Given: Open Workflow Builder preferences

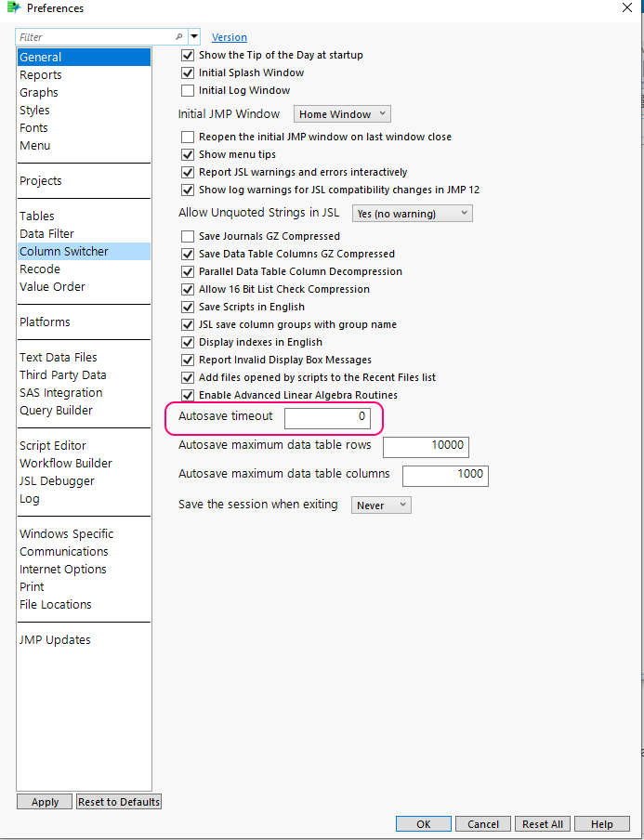Looking at the screenshot, I should [85, 464].
